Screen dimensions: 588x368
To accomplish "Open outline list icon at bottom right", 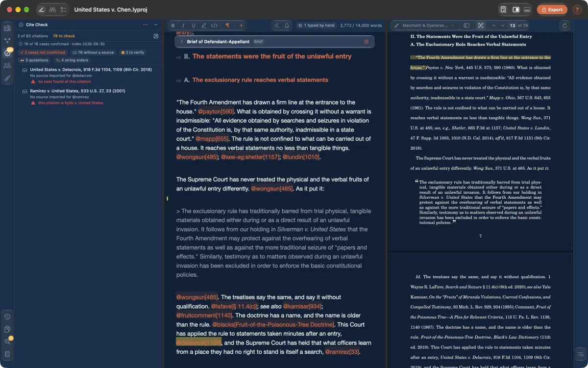I will [580, 354].
